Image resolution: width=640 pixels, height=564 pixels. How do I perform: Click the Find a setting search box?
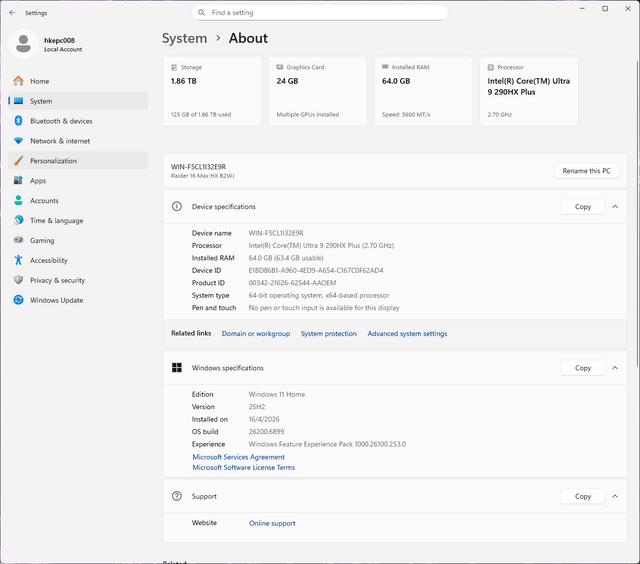point(320,13)
